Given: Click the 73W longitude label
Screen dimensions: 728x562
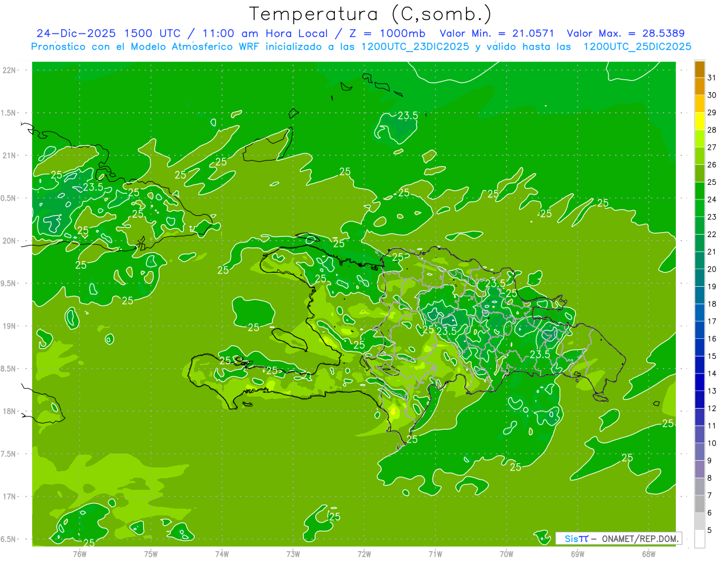Looking at the screenshot, I should [293, 554].
